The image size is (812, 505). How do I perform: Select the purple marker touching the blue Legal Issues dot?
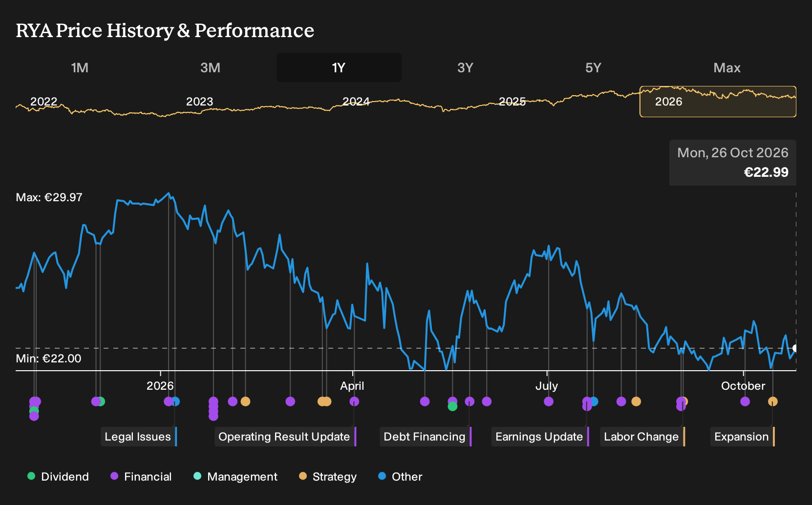[x=169, y=401]
